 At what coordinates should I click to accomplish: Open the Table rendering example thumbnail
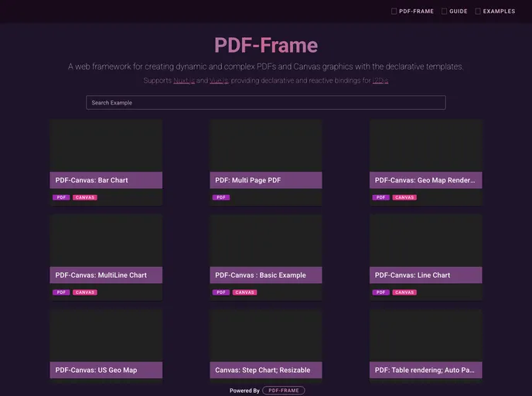coord(426,335)
